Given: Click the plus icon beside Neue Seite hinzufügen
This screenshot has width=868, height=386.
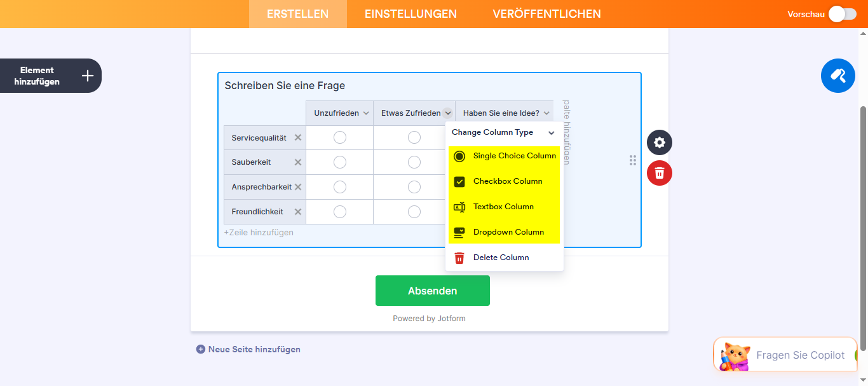Looking at the screenshot, I should [x=201, y=349].
